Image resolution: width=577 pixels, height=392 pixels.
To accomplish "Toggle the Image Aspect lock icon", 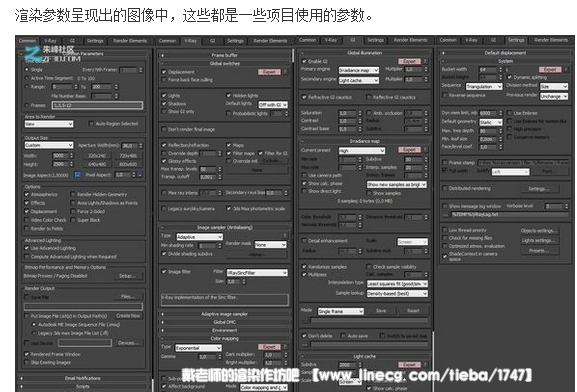I will [78, 175].
